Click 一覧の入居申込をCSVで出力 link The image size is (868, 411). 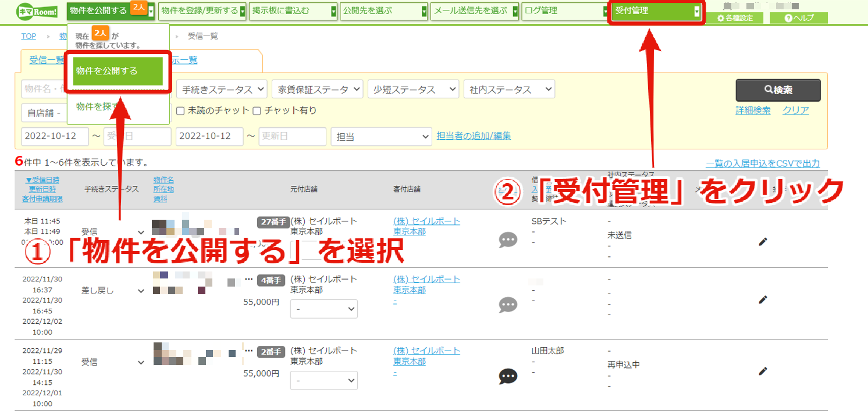(763, 164)
